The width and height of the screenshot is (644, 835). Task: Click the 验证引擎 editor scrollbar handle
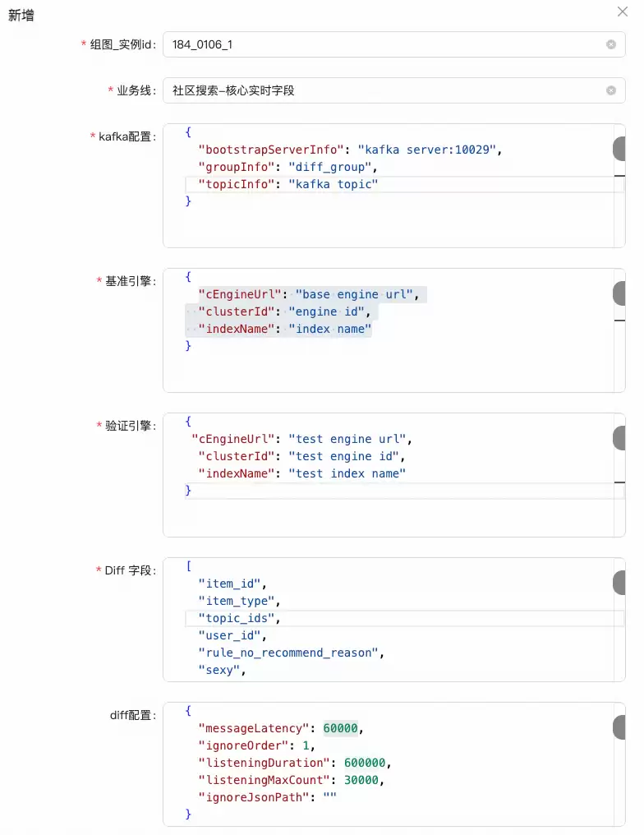click(619, 438)
